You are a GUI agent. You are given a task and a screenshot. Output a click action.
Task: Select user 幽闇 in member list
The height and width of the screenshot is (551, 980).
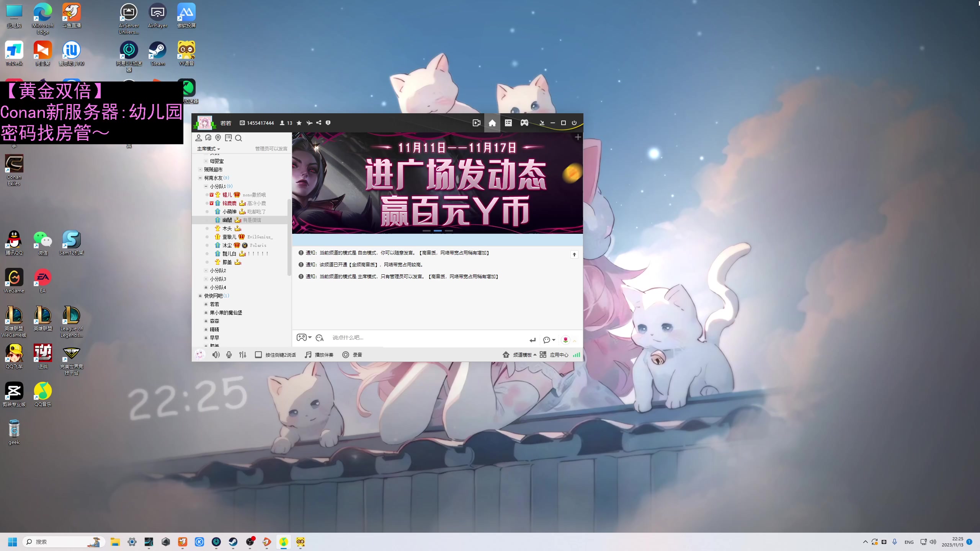pyautogui.click(x=227, y=220)
